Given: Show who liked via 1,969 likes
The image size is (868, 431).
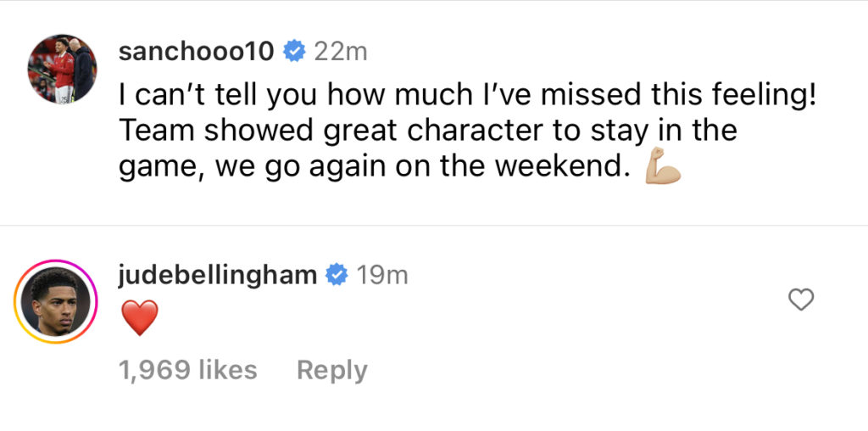Looking at the screenshot, I should click(188, 370).
